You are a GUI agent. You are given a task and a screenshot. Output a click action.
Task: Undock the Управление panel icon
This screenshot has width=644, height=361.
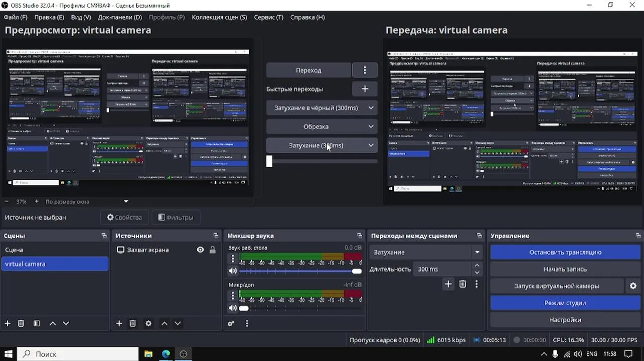pos(638,236)
